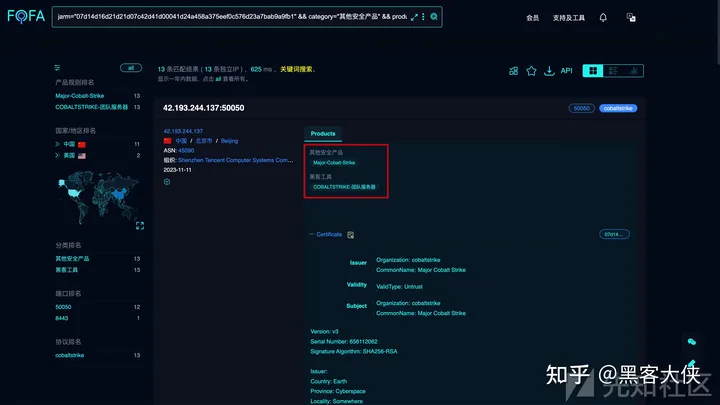Filter by cobaltstrike protocol in sidebar
Viewport: 720px width, 405px height.
tap(69, 355)
